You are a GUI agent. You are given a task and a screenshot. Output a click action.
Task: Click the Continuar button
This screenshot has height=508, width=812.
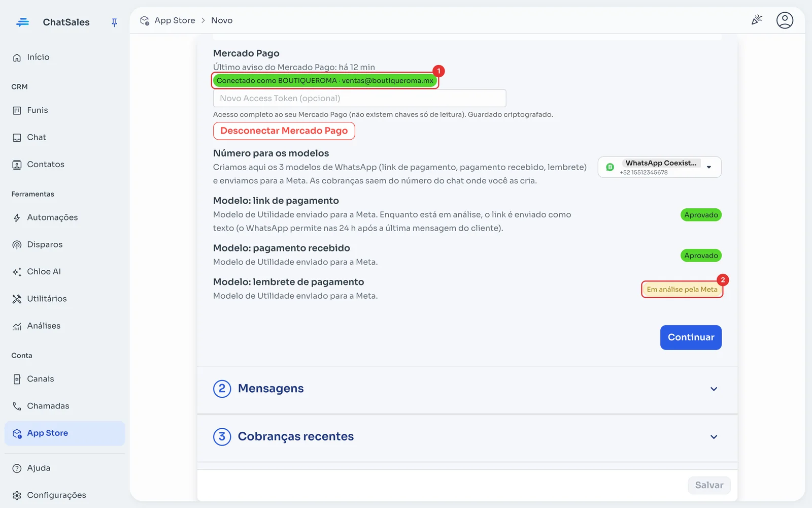pyautogui.click(x=691, y=337)
